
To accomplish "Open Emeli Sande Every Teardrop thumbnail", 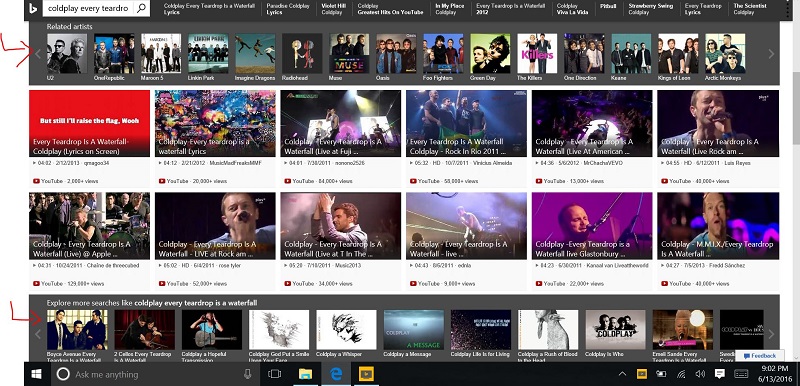I will pos(683,330).
